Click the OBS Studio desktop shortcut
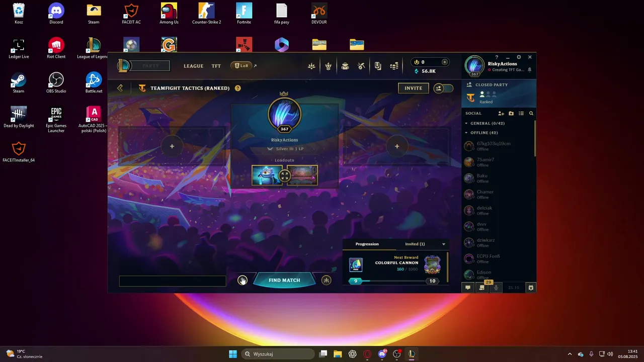This screenshot has width=644, height=362. click(x=56, y=83)
